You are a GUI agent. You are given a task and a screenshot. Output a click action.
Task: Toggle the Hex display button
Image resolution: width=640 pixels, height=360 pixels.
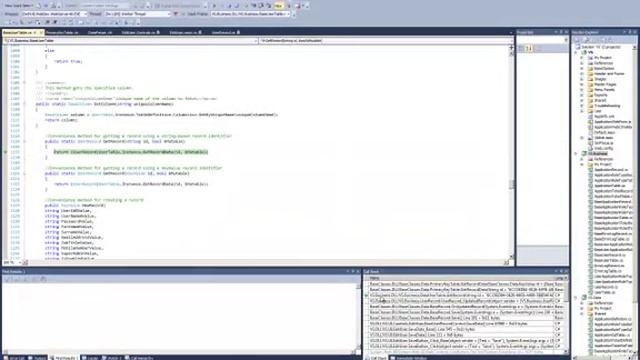click(x=278, y=6)
